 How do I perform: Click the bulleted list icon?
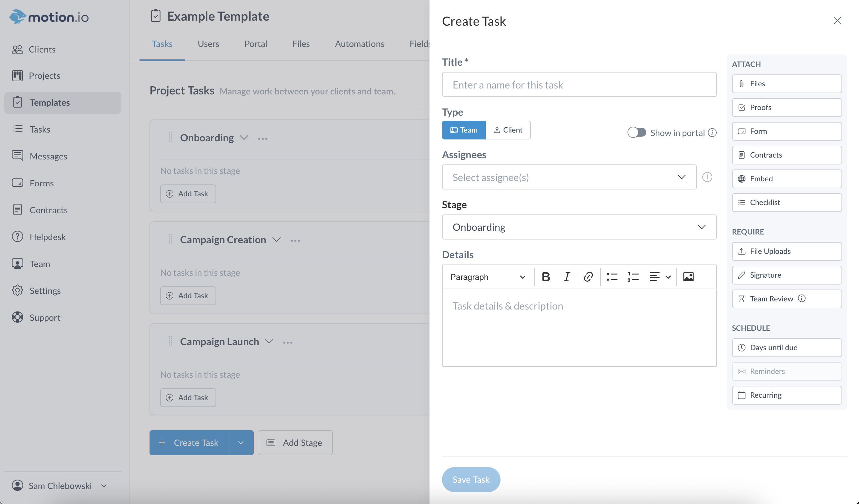point(612,277)
